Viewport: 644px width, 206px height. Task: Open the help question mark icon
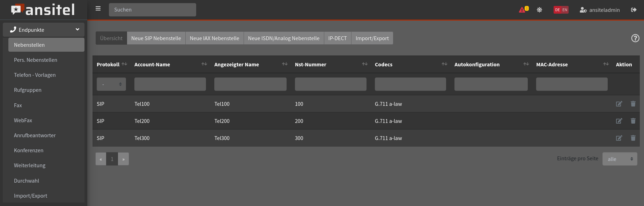coord(635,38)
